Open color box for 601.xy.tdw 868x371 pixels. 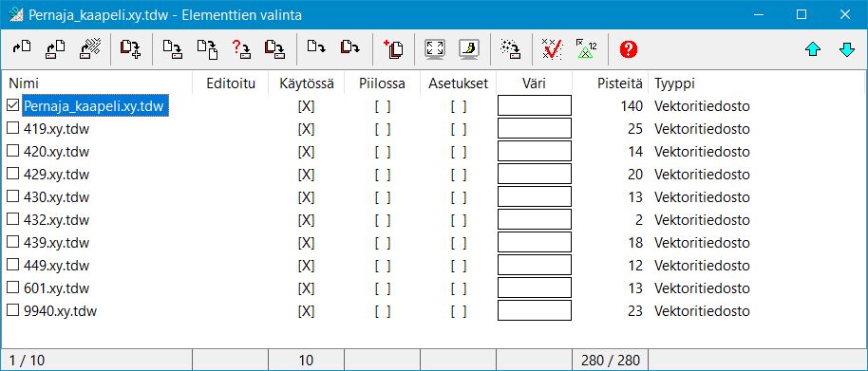coord(535,288)
